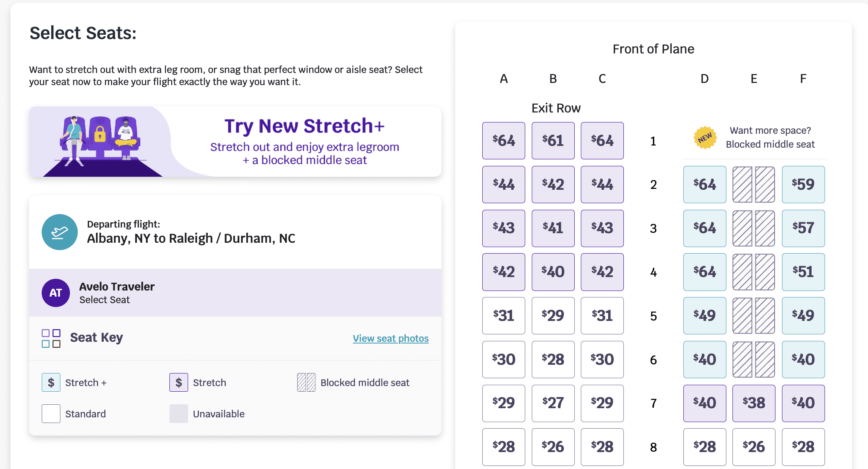This screenshot has height=469, width=868.
Task: Click the Stretch + legend icon
Action: (x=51, y=383)
